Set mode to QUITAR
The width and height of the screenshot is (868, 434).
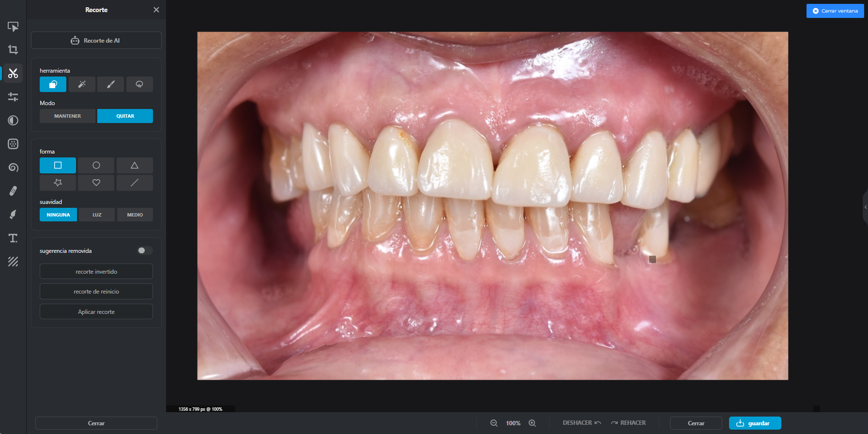125,116
